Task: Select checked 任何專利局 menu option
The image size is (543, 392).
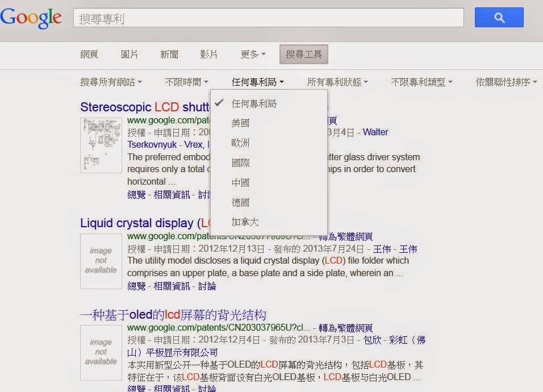Action: [269, 103]
